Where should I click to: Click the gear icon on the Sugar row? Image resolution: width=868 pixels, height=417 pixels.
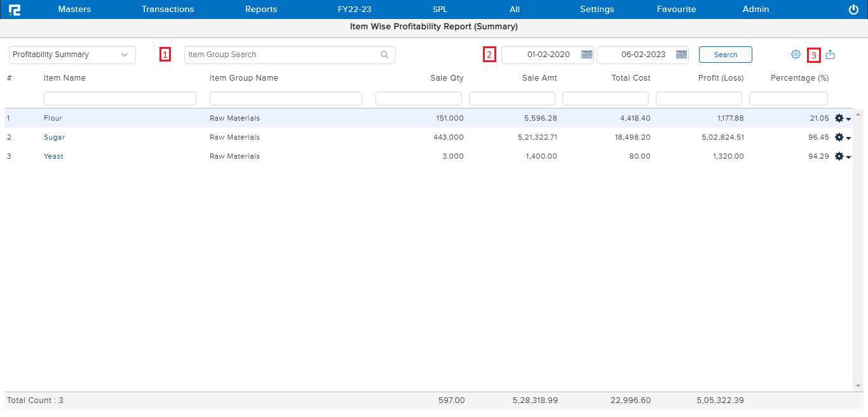click(x=839, y=137)
